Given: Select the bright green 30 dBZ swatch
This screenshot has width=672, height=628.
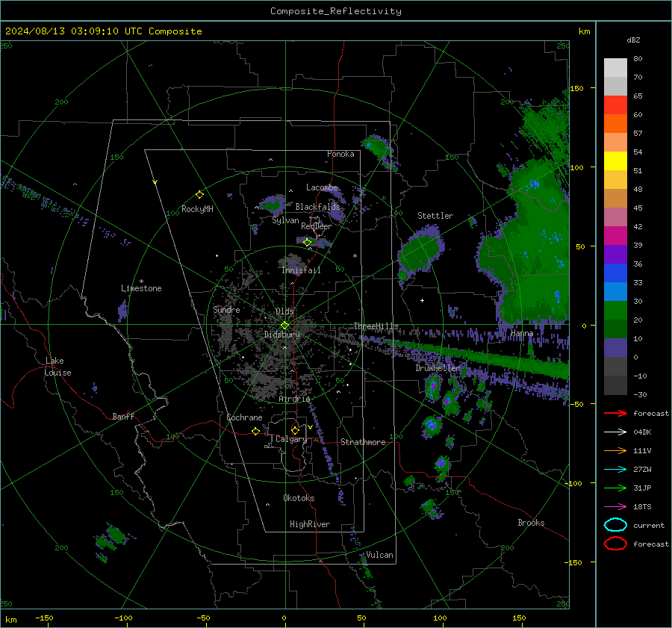Looking at the screenshot, I should pyautogui.click(x=615, y=310).
